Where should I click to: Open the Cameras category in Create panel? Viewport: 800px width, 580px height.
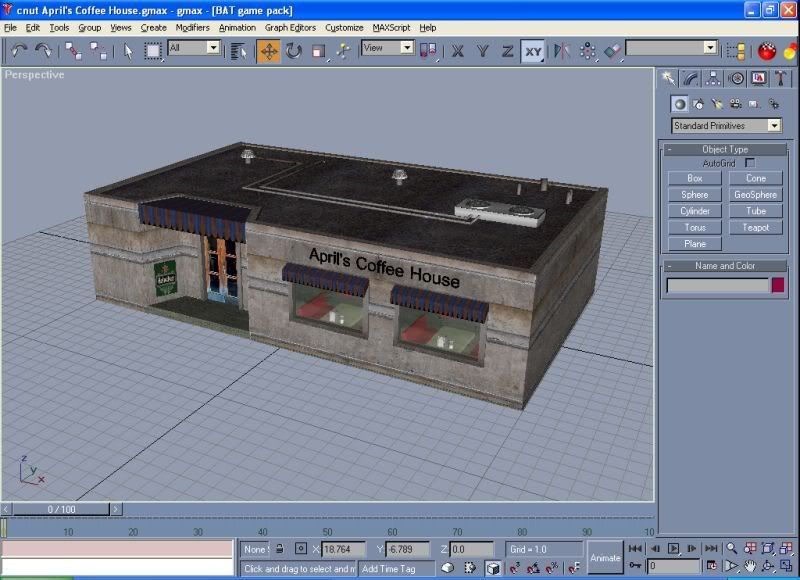(x=736, y=104)
